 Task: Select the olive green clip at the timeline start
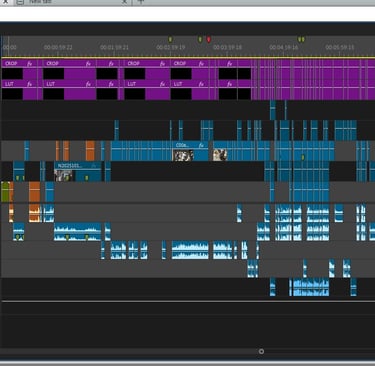[x=5, y=192]
